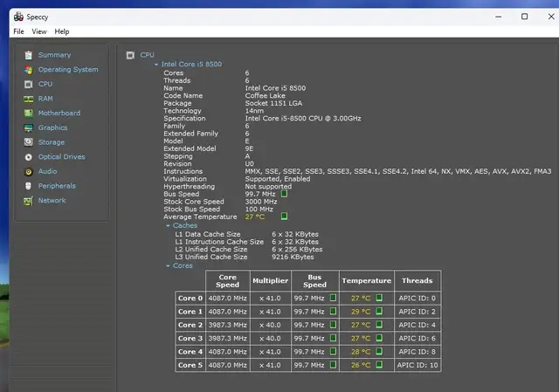559x392 pixels.
Task: Open the Optical Drives section
Action: pos(62,157)
